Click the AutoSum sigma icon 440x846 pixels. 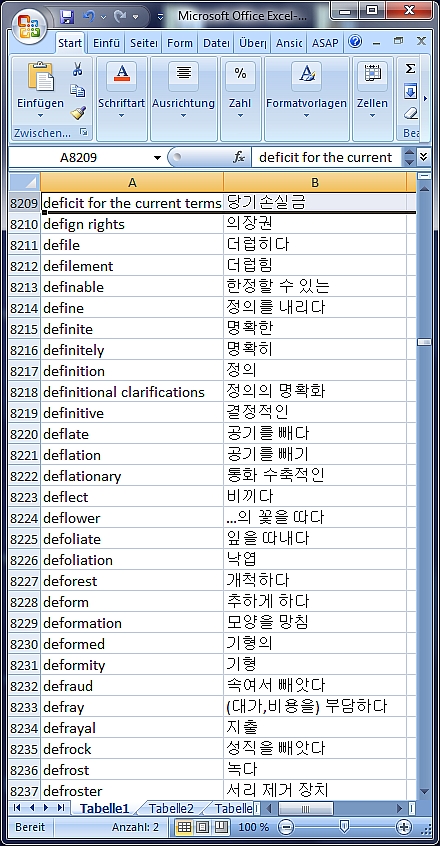(x=410, y=69)
